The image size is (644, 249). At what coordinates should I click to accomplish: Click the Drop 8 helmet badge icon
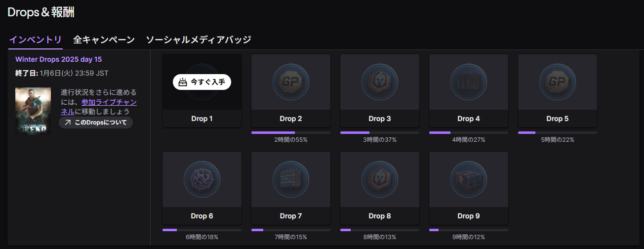[379, 179]
